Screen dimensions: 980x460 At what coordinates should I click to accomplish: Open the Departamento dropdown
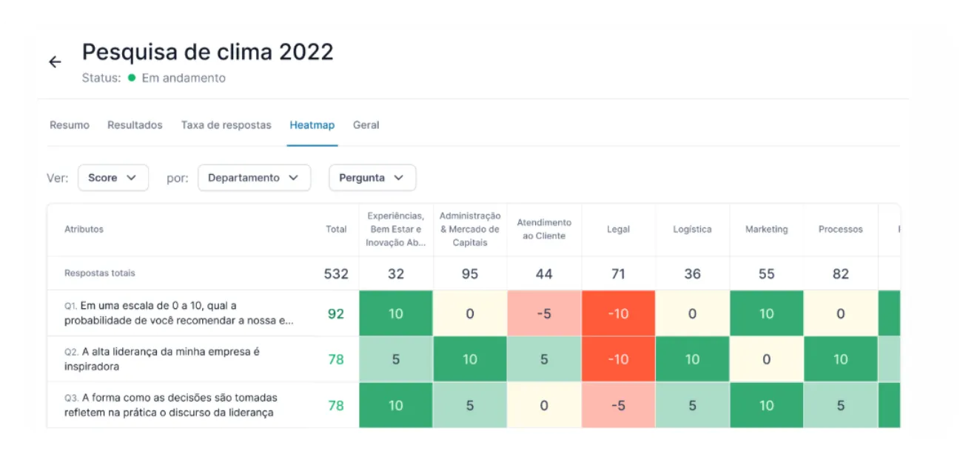(254, 178)
